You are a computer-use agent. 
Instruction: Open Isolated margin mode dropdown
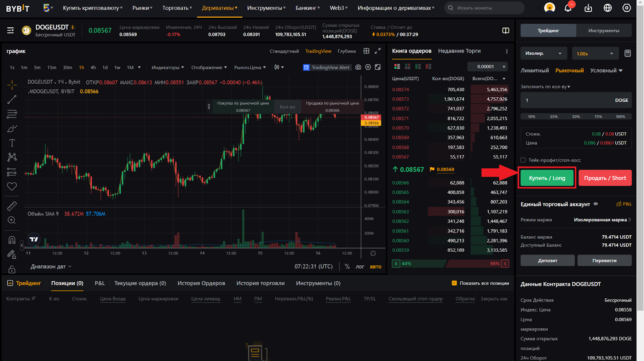pyautogui.click(x=544, y=53)
